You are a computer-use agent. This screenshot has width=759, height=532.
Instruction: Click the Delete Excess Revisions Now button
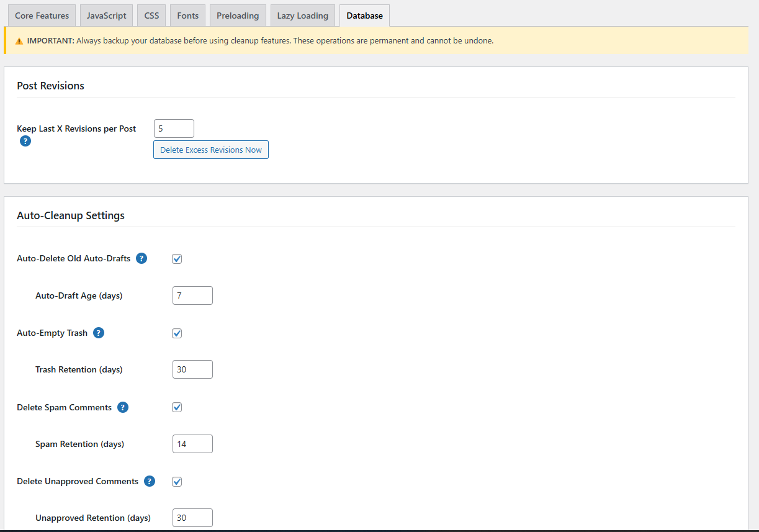pyautogui.click(x=210, y=149)
